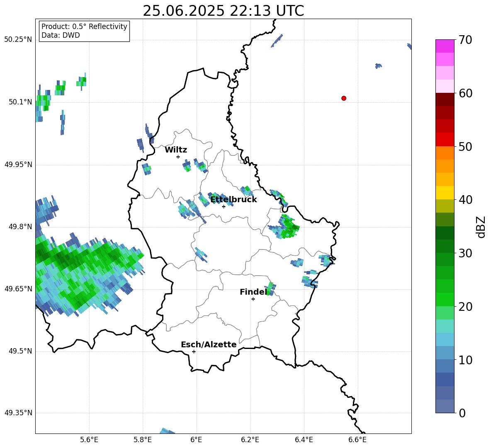Click the Findel location cross marker
The width and height of the screenshot is (491, 448).
(253, 299)
